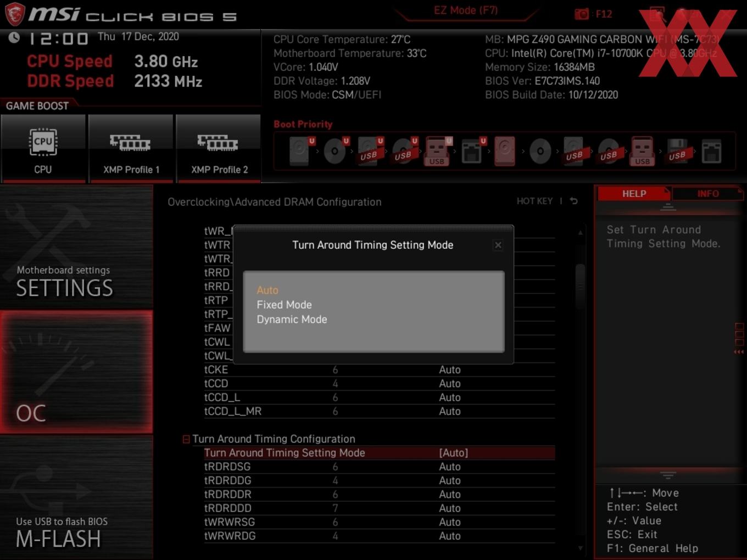Click the Overclocking\Advanced DRAM Configuration breadcrumb
This screenshot has height=560, width=747.
[x=275, y=202]
